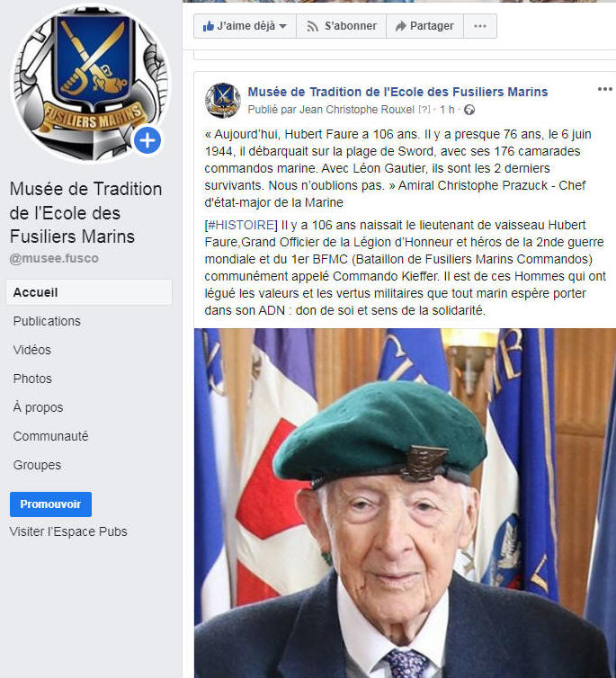Expand the J'aime déjà dropdown arrow
Screen dimensions: 616x678
pos(282,26)
